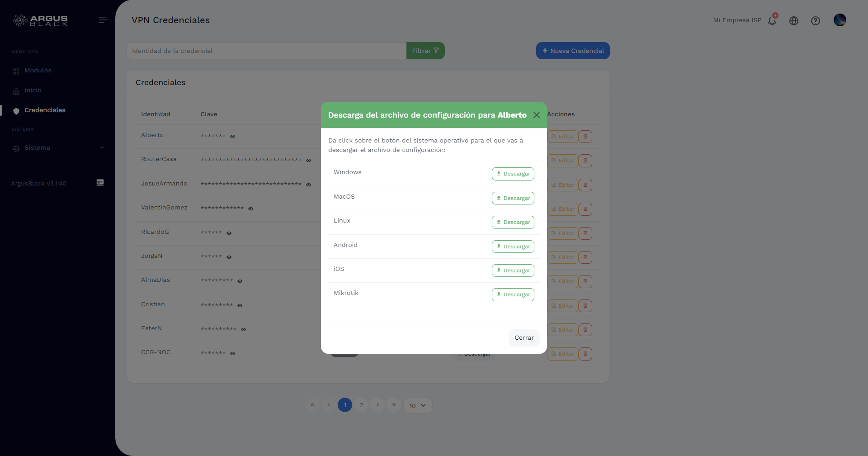
Task: Open the language globe icon
Action: click(x=794, y=21)
